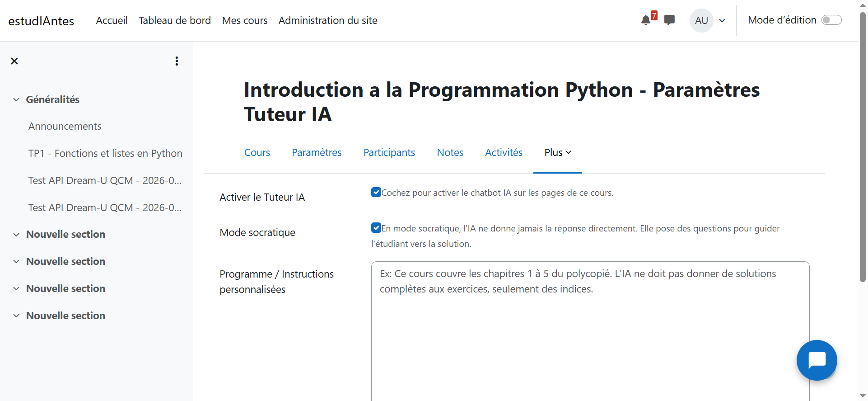Select the Généralités section title
Viewport: 868px width, 401px height.
tap(53, 99)
